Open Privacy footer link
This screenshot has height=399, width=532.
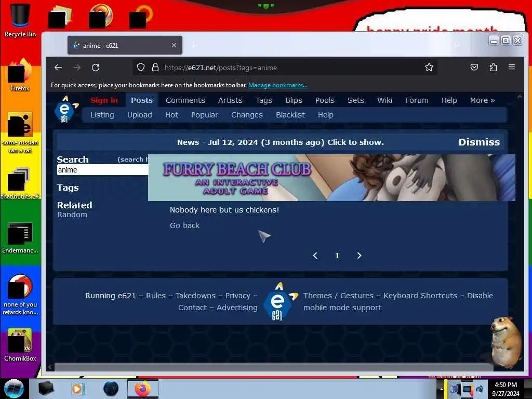tap(237, 296)
